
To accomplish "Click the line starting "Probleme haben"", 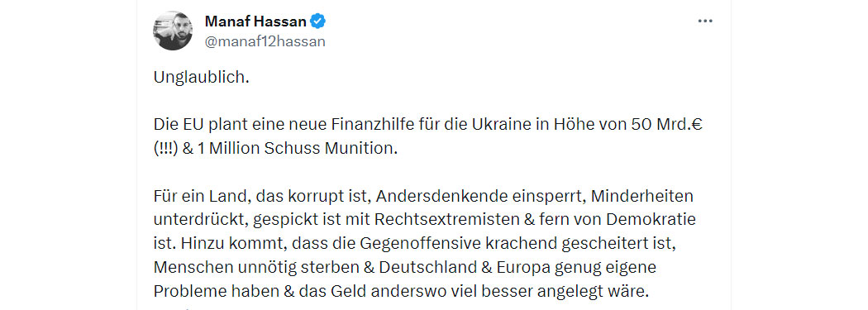I will click(400, 291).
